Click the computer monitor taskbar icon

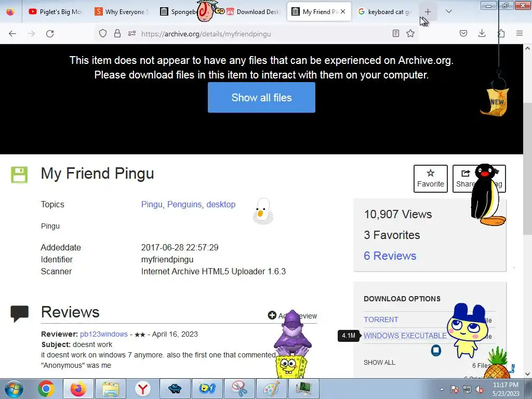click(x=304, y=389)
